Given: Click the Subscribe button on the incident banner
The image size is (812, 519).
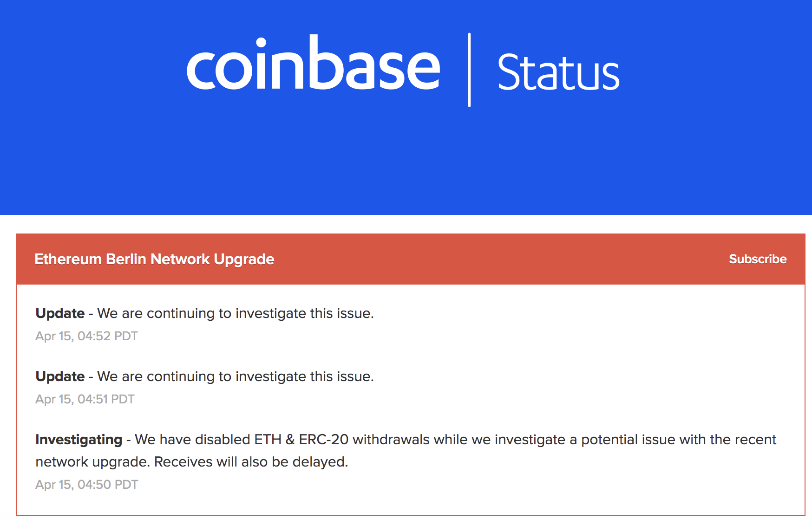Looking at the screenshot, I should pos(757,259).
